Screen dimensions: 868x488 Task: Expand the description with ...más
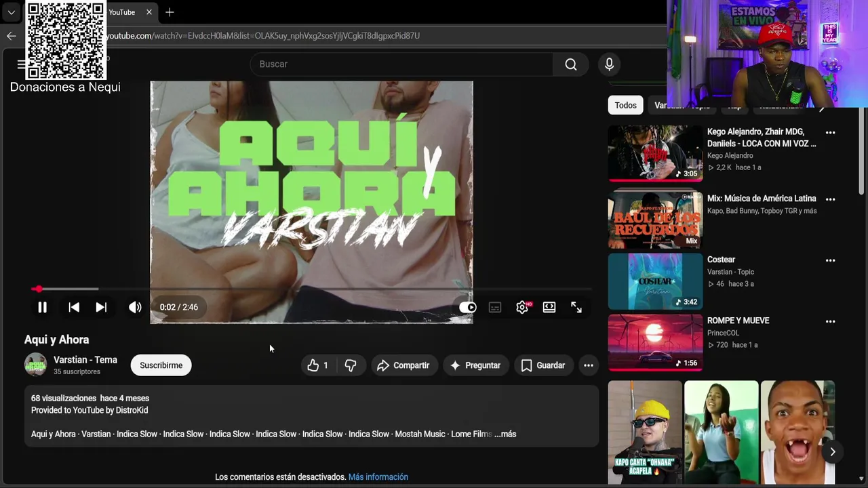(x=505, y=434)
